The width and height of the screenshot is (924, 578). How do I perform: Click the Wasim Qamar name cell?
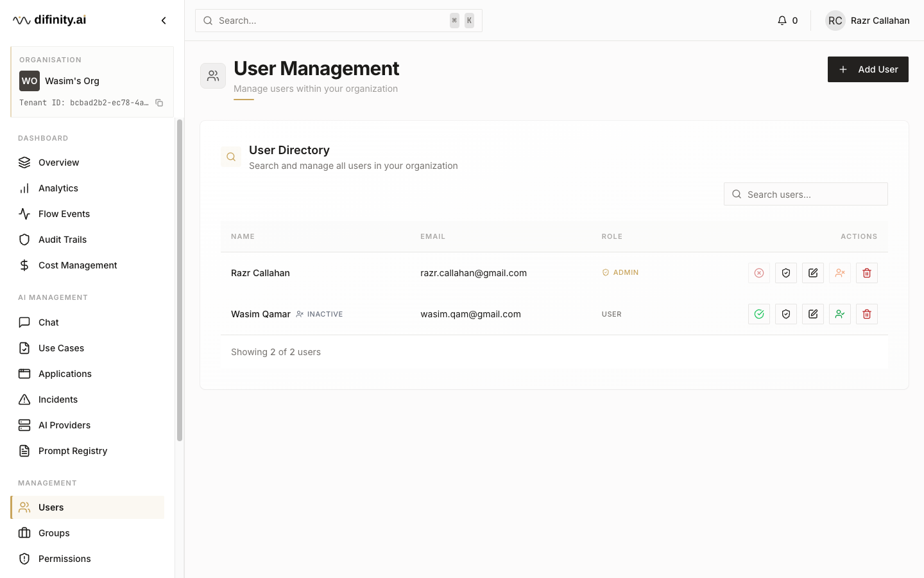point(261,314)
